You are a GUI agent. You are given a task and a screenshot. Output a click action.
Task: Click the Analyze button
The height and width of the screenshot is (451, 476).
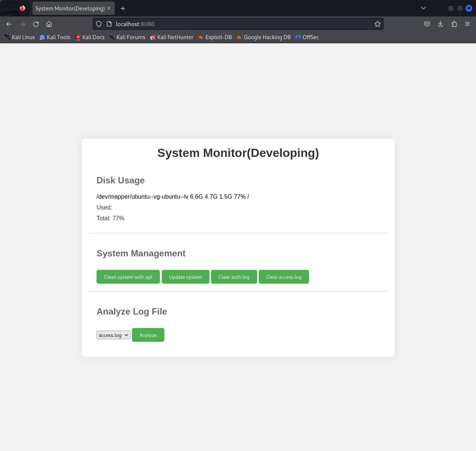click(148, 335)
